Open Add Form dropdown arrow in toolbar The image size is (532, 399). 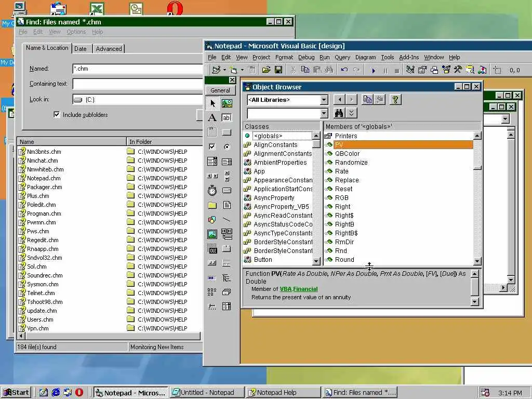point(242,70)
